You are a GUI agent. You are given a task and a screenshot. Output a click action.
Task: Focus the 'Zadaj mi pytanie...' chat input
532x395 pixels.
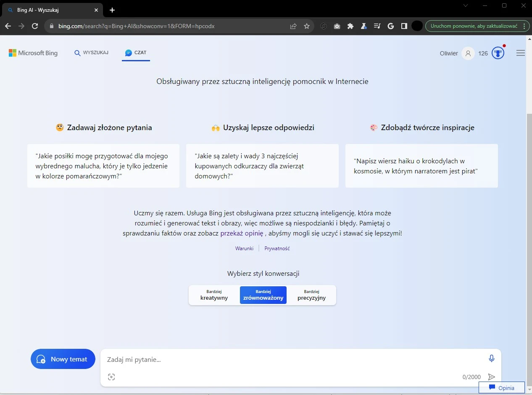coord(294,359)
